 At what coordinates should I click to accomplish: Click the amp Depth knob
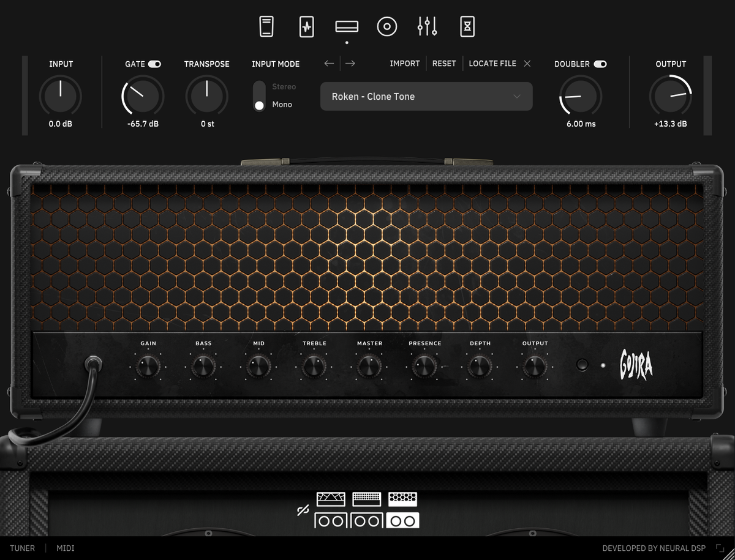(480, 367)
